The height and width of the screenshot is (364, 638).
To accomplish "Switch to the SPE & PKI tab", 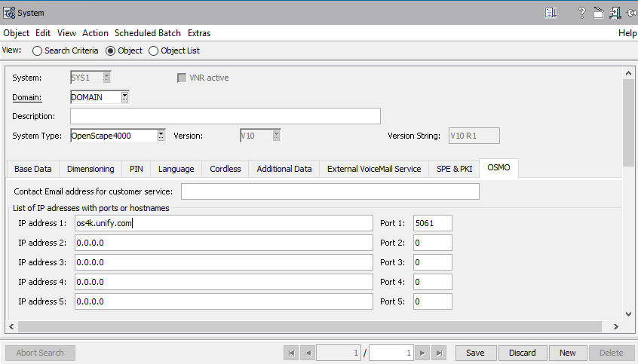I will click(455, 170).
